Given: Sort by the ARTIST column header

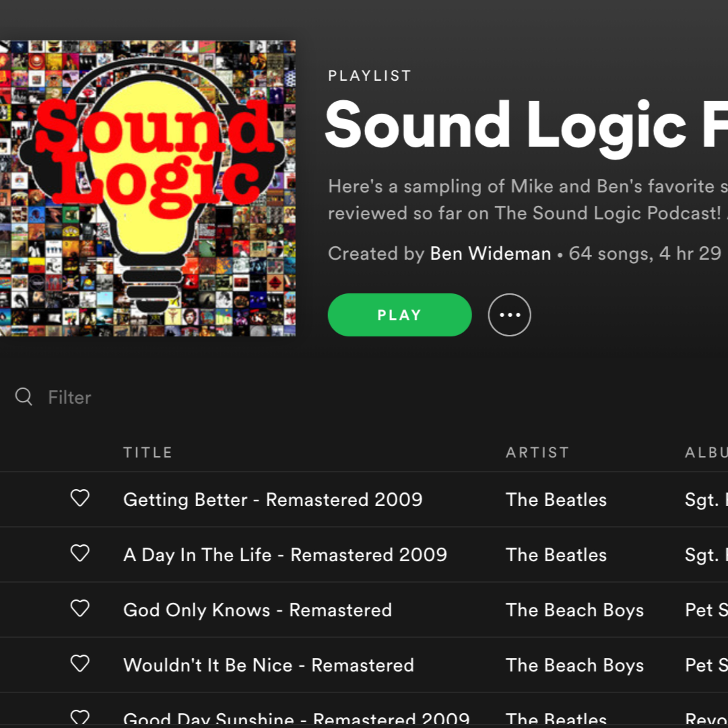Looking at the screenshot, I should point(537,452).
